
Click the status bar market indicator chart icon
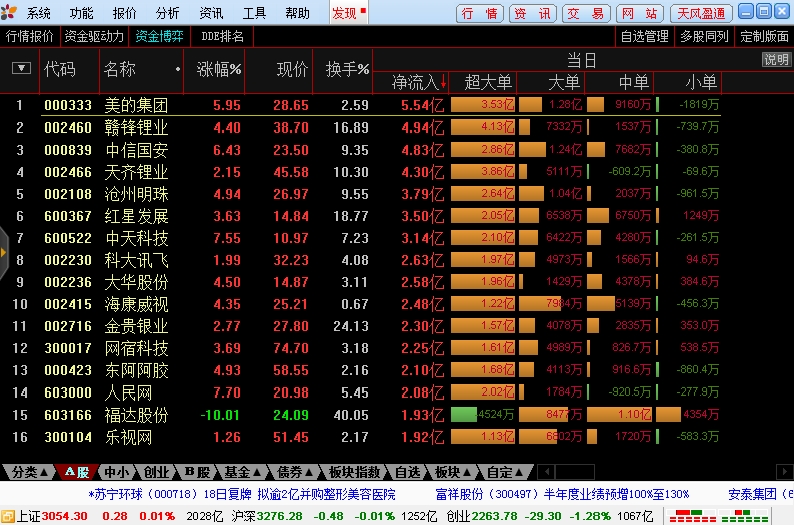click(x=718, y=516)
